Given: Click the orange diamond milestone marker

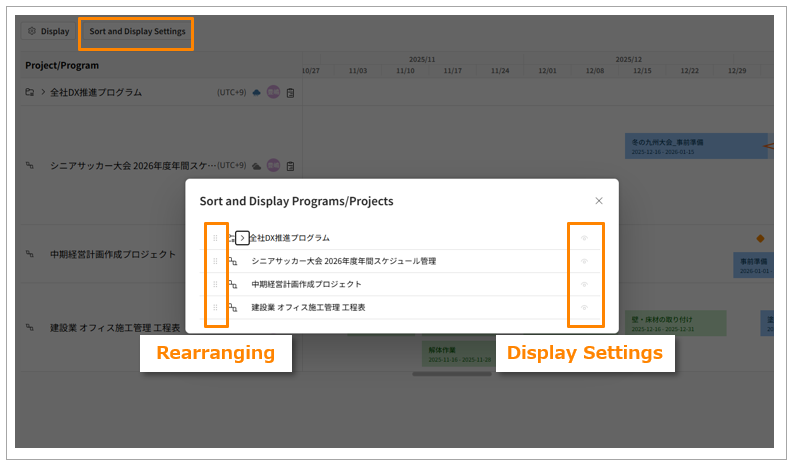Looking at the screenshot, I should click(x=760, y=238).
